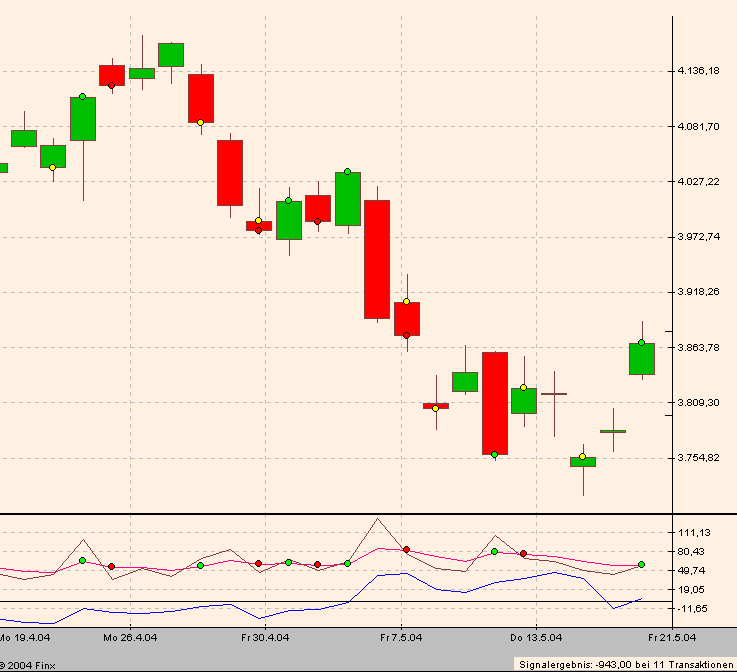
Task: Click the Fr 30.4.04 date label
Action: pyautogui.click(x=265, y=638)
